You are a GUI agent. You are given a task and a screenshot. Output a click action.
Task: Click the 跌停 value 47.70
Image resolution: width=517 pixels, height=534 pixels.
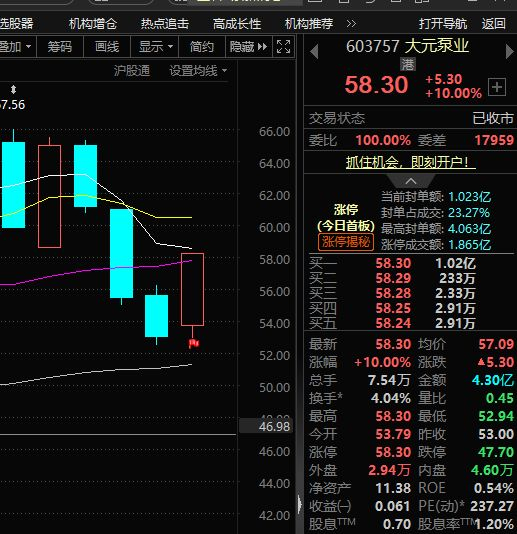496,452
